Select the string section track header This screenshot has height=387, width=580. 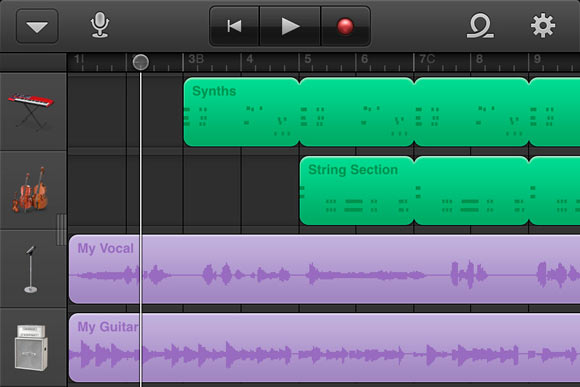coord(33,190)
